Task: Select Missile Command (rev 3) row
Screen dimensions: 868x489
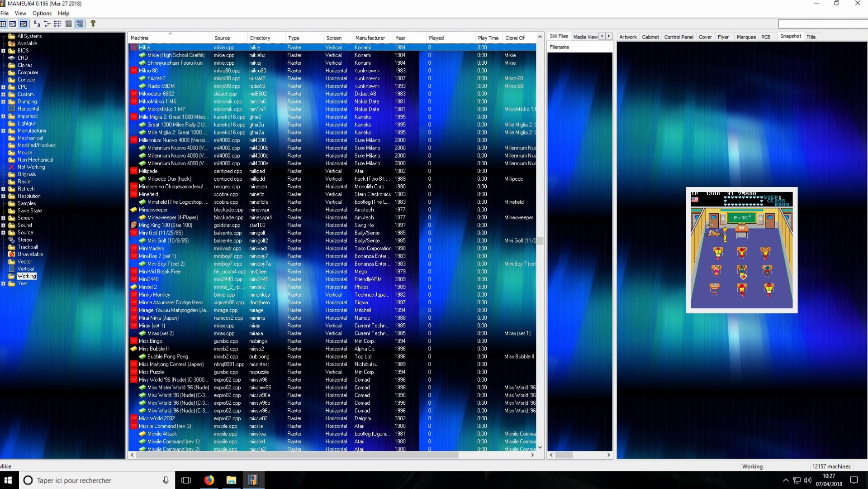Action: pyautogui.click(x=332, y=426)
